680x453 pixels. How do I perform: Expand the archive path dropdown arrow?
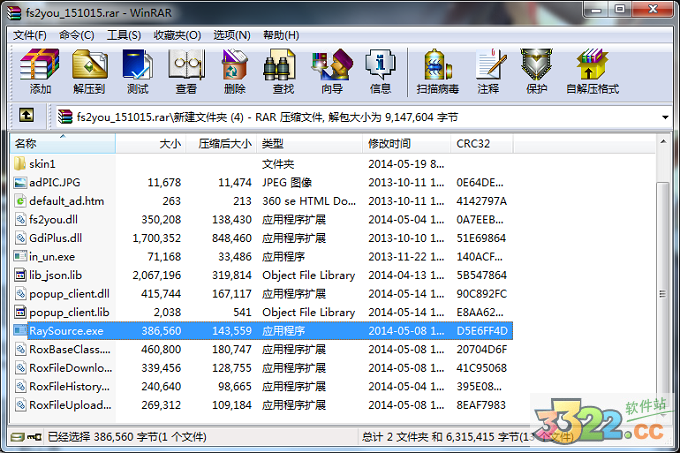point(665,117)
